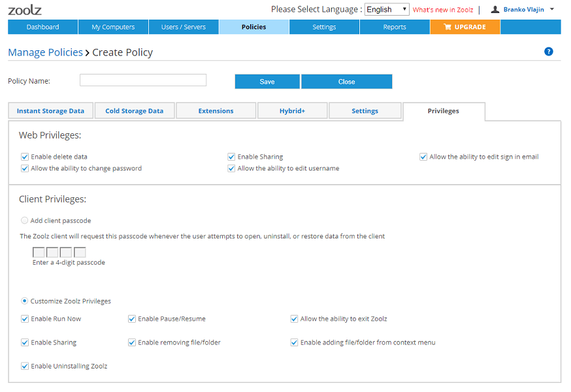571x392 pixels.
Task: Uncheck Enable Uninstalling Zoolz
Action: (25, 366)
